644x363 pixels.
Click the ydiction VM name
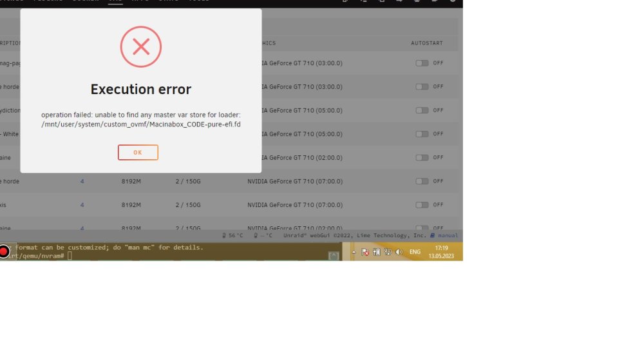coord(10,110)
